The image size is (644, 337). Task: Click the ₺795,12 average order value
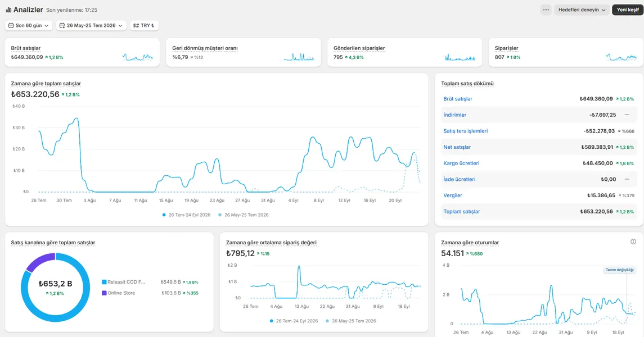240,253
